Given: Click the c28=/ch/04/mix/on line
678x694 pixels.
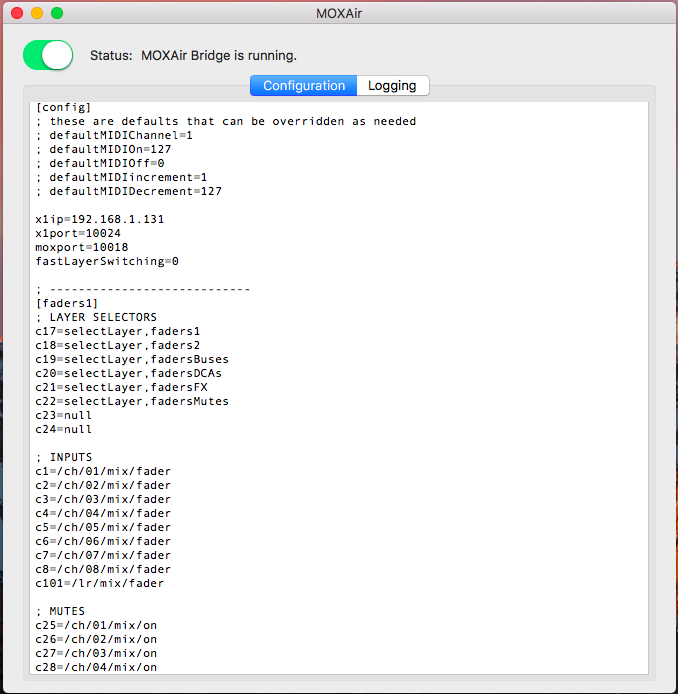Looking at the screenshot, I should [96, 667].
